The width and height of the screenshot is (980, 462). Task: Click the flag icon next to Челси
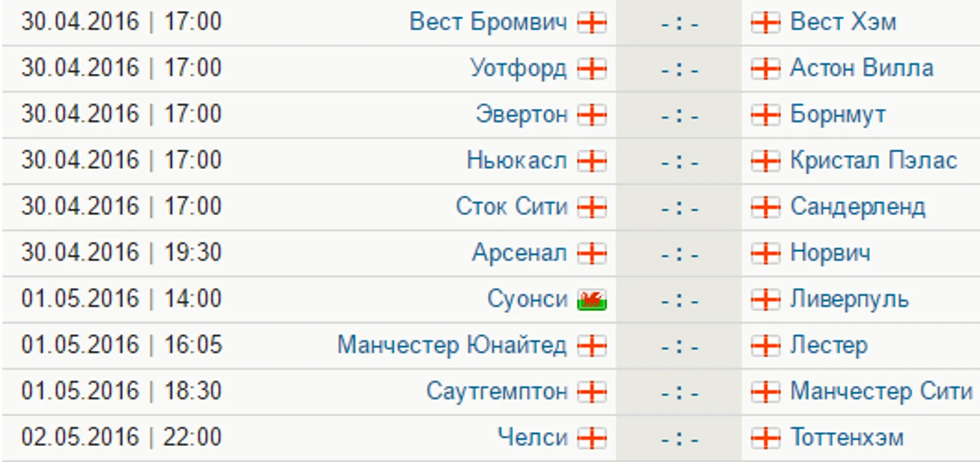pos(592,439)
